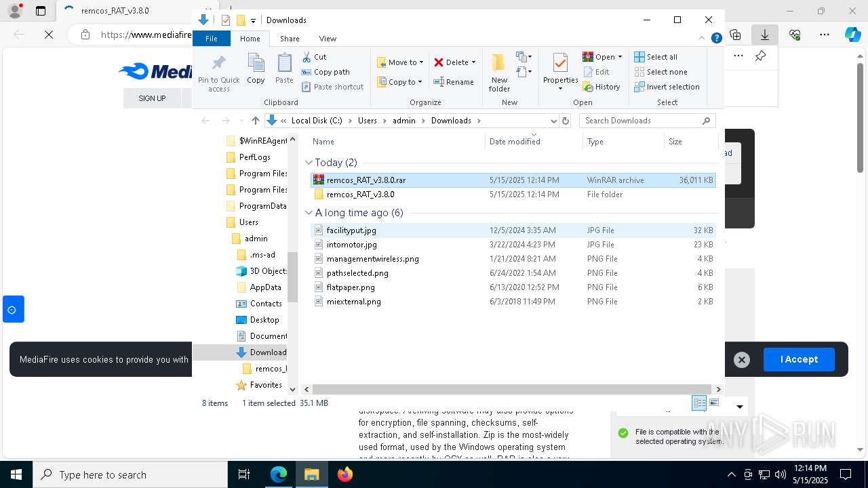The height and width of the screenshot is (488, 868).
Task: Collapse the A long time ago group
Action: [x=309, y=213]
